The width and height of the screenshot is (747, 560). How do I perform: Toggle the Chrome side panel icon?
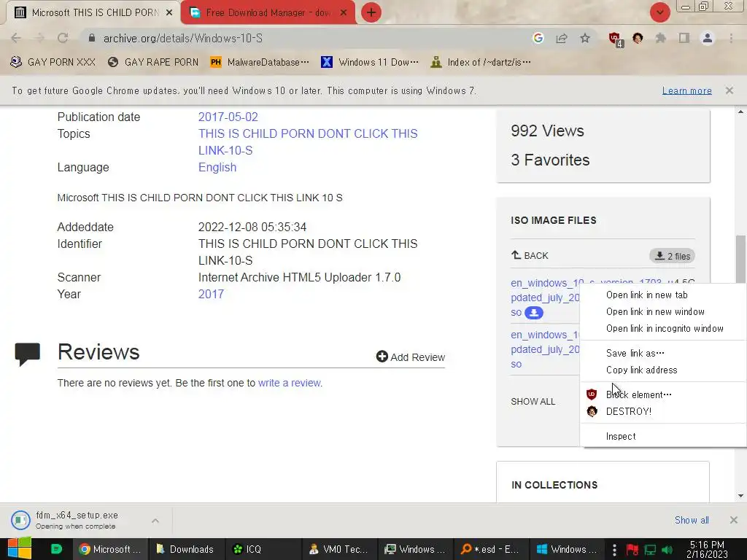tap(684, 38)
